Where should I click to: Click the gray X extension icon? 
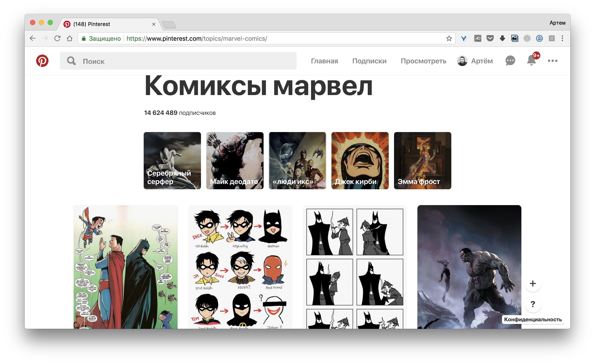tap(552, 38)
